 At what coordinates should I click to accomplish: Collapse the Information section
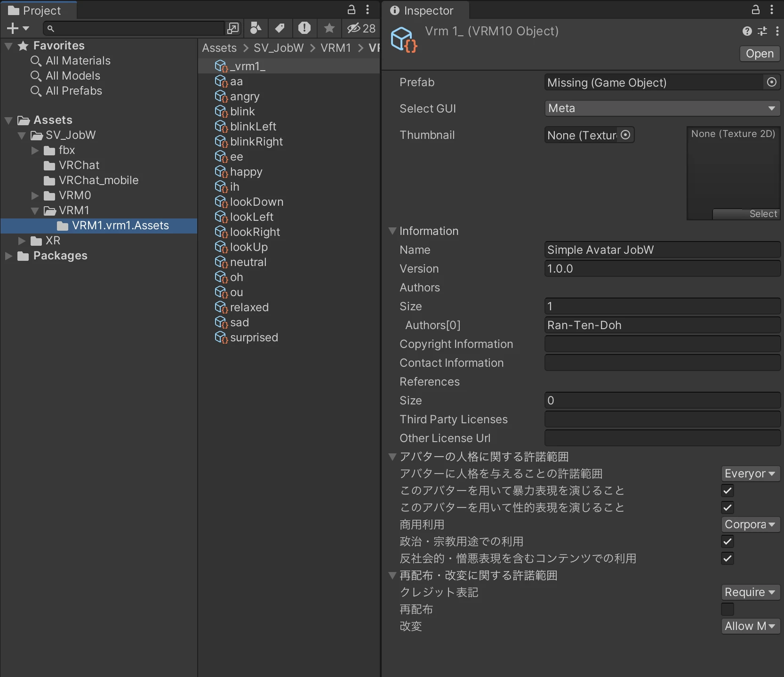392,231
